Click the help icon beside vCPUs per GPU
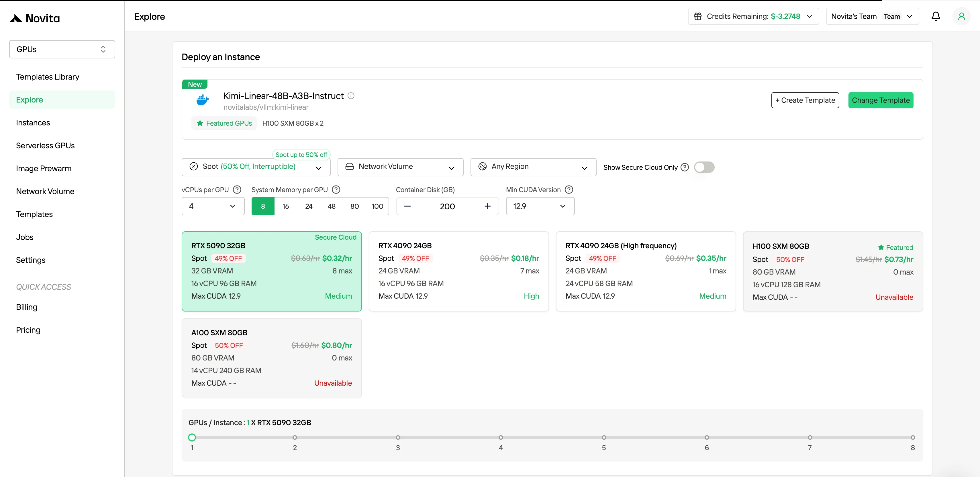Screen dimensions: 980x477 click(x=237, y=190)
